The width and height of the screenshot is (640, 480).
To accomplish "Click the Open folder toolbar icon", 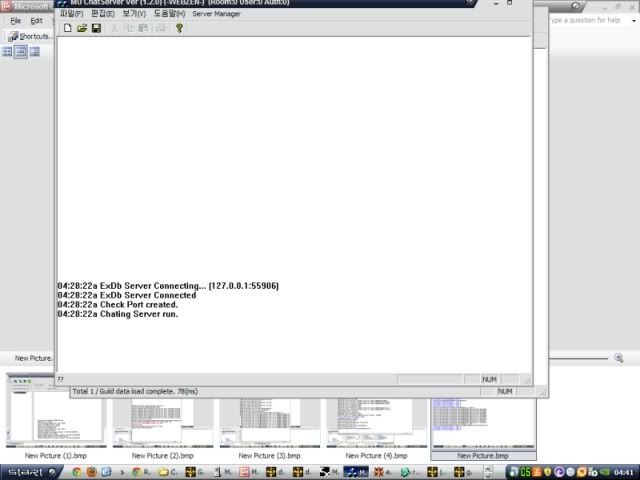I will (x=82, y=28).
